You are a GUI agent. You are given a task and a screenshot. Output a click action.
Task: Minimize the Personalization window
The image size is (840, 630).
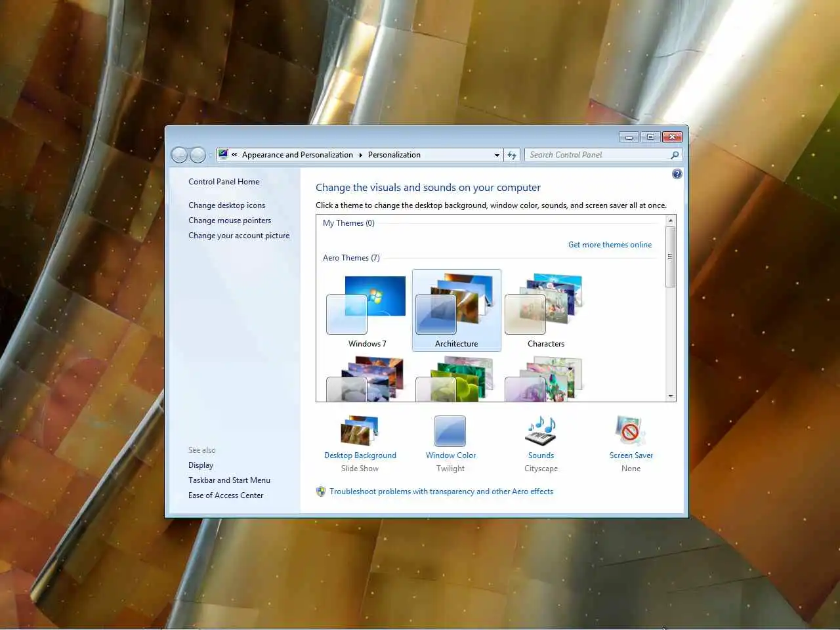click(x=629, y=137)
